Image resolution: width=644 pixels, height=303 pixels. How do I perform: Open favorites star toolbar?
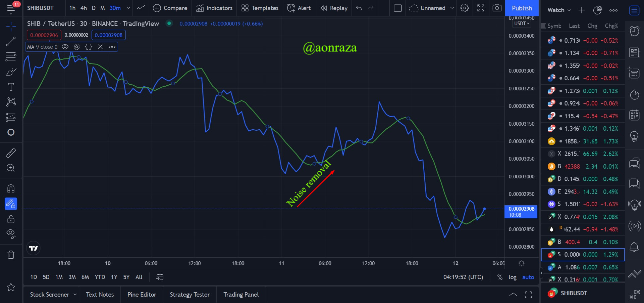tap(11, 287)
